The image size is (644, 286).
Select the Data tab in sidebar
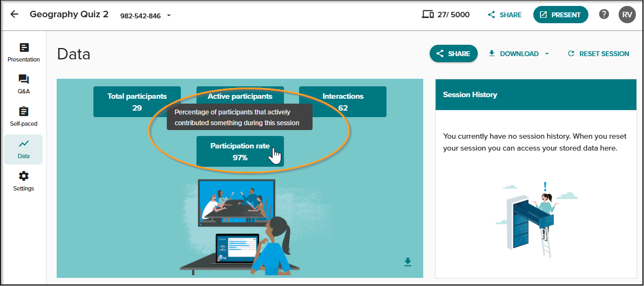tap(23, 149)
